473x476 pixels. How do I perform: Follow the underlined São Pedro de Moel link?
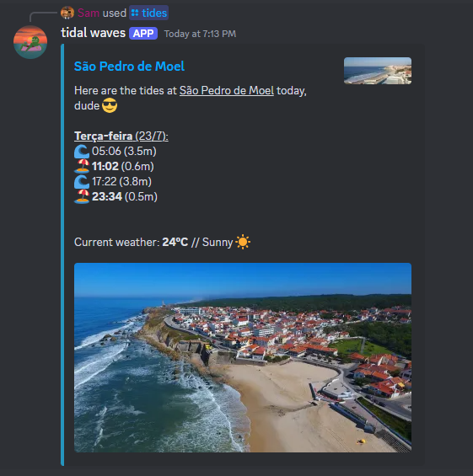[227, 90]
